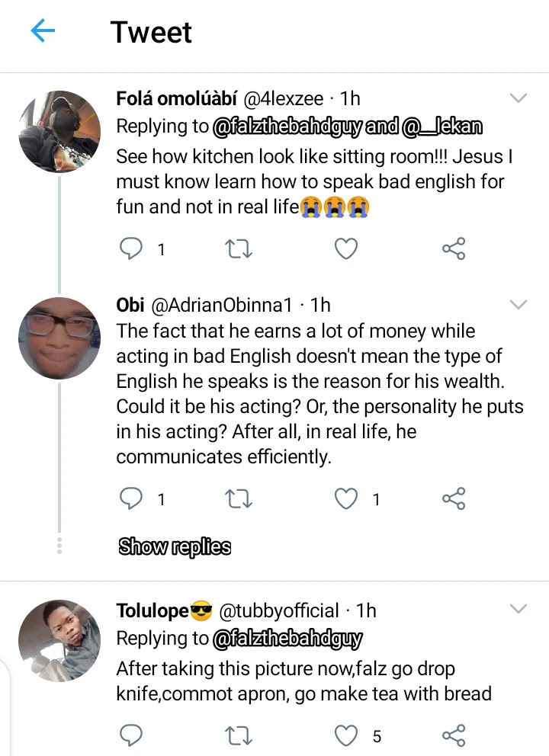Like Folá omolúàbí's tweet

coord(347,248)
